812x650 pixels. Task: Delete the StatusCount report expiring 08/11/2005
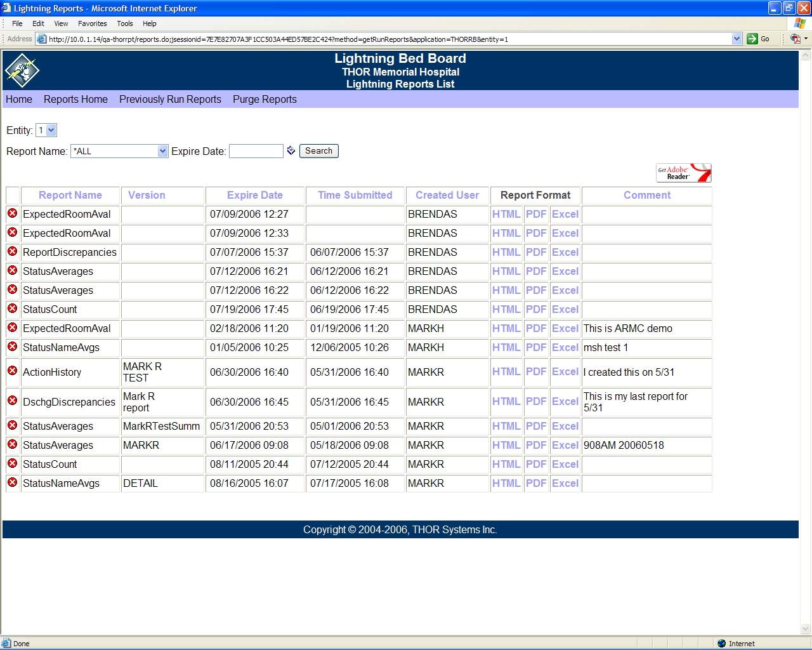coord(12,463)
